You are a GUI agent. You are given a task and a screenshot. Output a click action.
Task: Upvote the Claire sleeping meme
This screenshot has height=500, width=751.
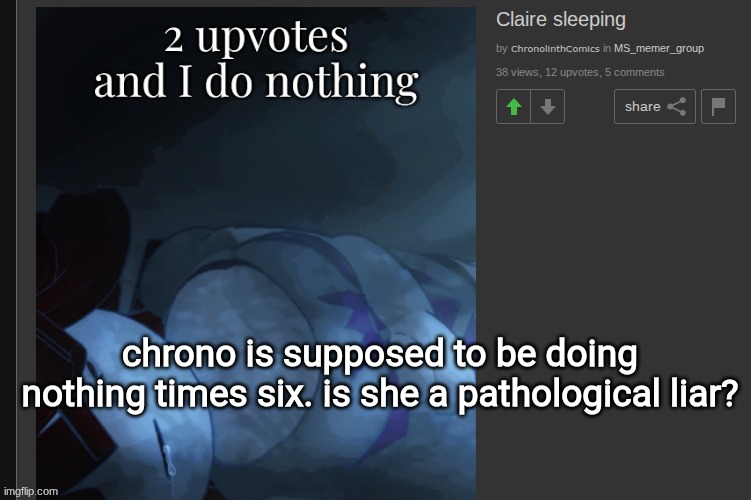pos(513,106)
